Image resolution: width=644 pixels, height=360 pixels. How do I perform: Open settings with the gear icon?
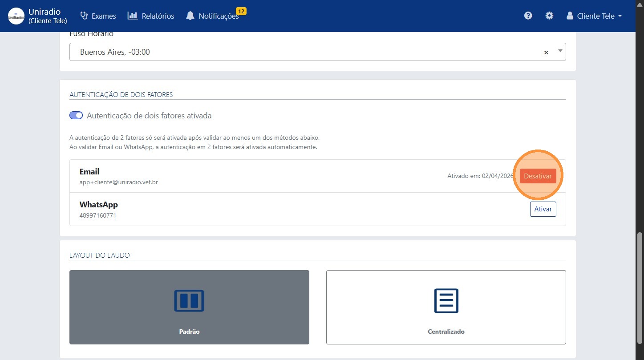[x=549, y=15]
